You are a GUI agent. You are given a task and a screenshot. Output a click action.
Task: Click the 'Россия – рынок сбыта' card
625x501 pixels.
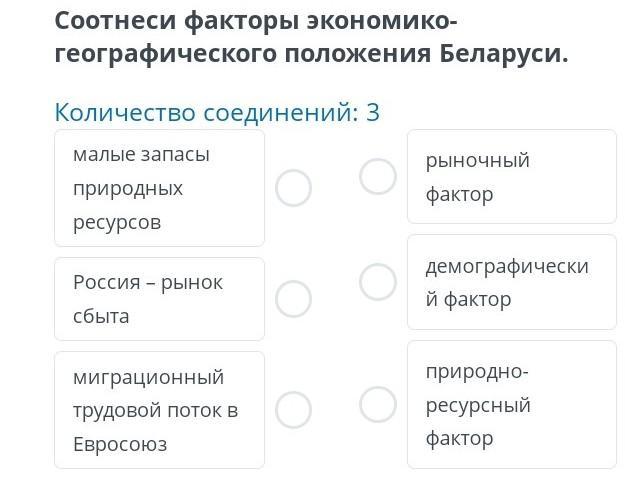point(159,299)
